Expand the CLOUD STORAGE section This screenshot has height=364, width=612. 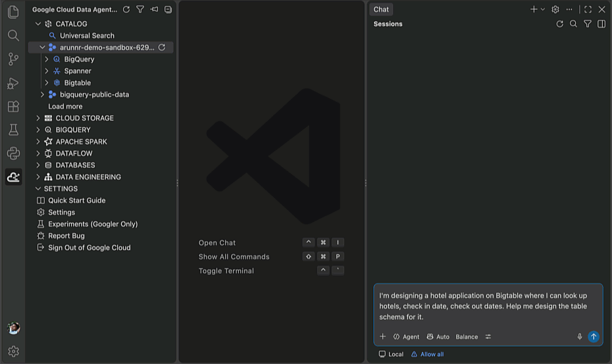[x=38, y=118]
